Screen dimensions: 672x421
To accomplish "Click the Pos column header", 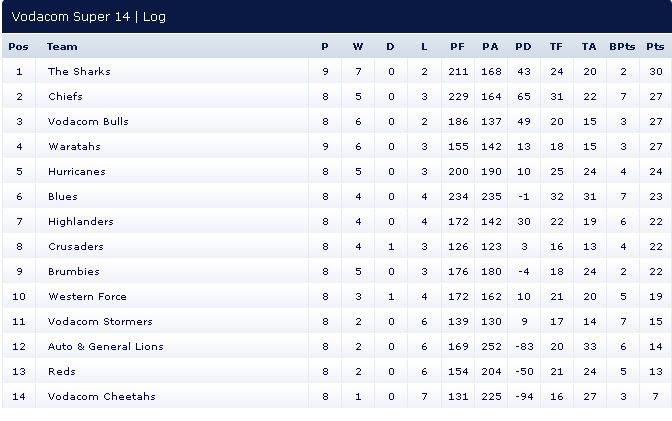I will (18, 47).
